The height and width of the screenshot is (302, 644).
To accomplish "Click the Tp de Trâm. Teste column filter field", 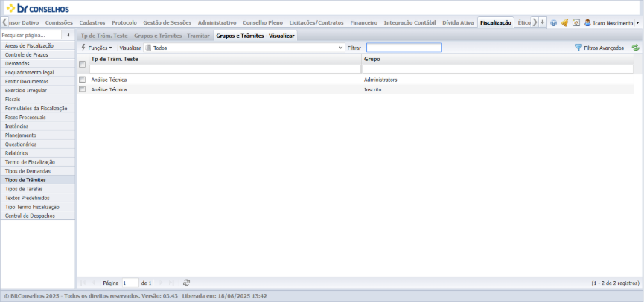I will 225,69.
